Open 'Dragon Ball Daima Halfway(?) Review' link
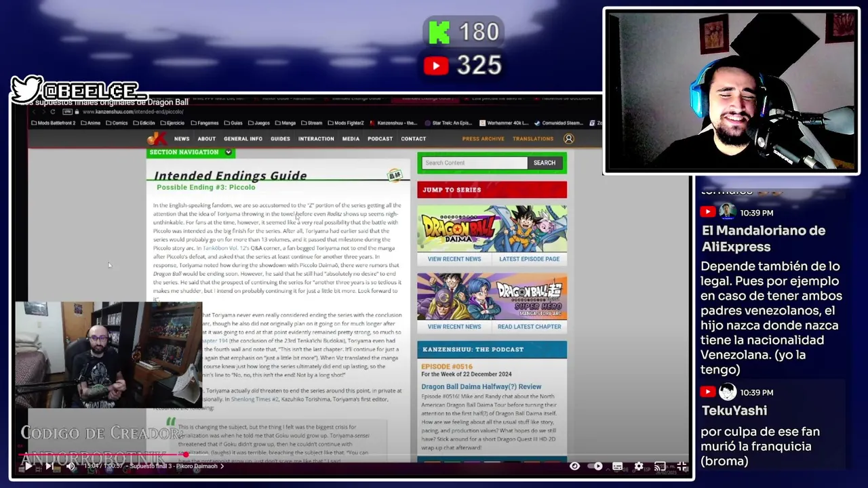 tap(481, 387)
